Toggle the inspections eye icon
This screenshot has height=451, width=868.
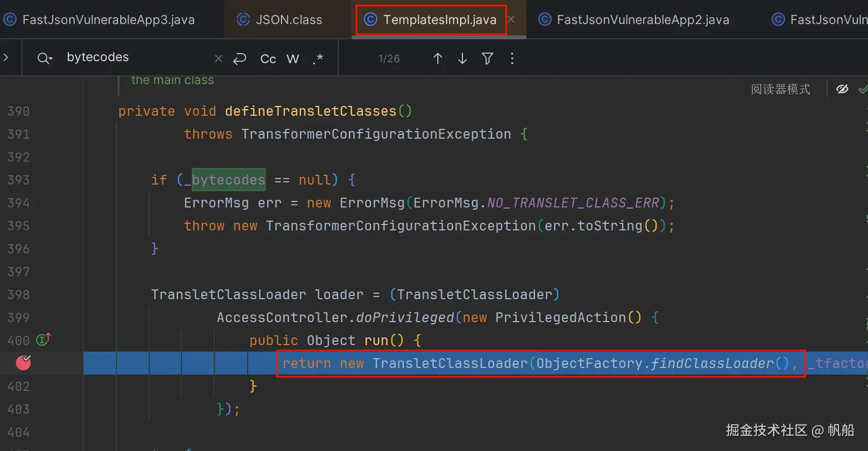coord(842,89)
